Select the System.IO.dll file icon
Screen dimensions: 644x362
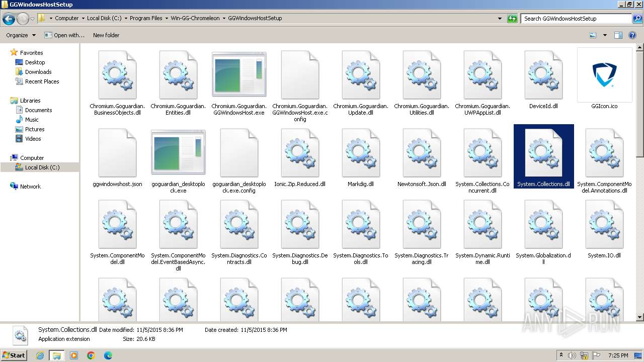(604, 224)
